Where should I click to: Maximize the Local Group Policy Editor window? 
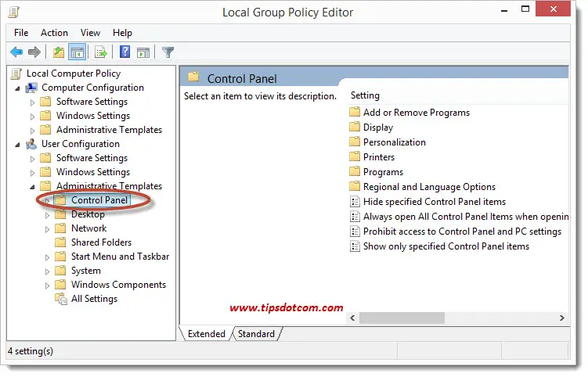tap(525, 9)
